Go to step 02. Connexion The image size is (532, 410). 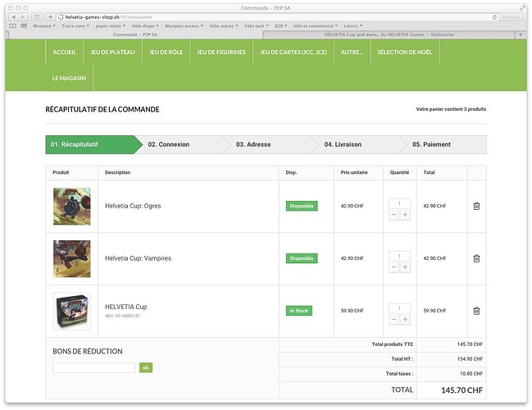181,144
